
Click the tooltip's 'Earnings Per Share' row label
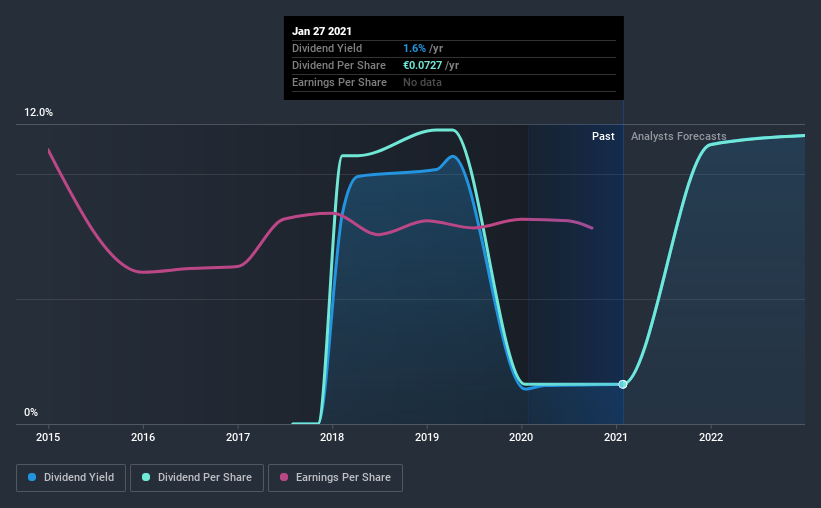click(339, 82)
